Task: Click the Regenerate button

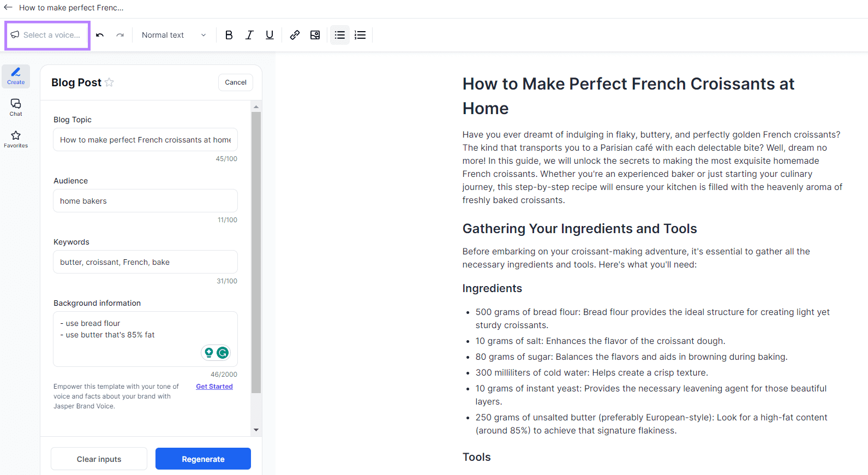Action: [x=202, y=459]
